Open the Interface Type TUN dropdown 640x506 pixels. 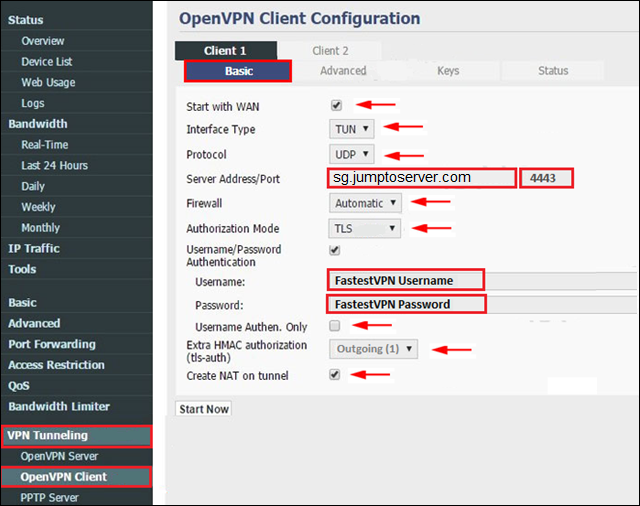pyautogui.click(x=351, y=129)
